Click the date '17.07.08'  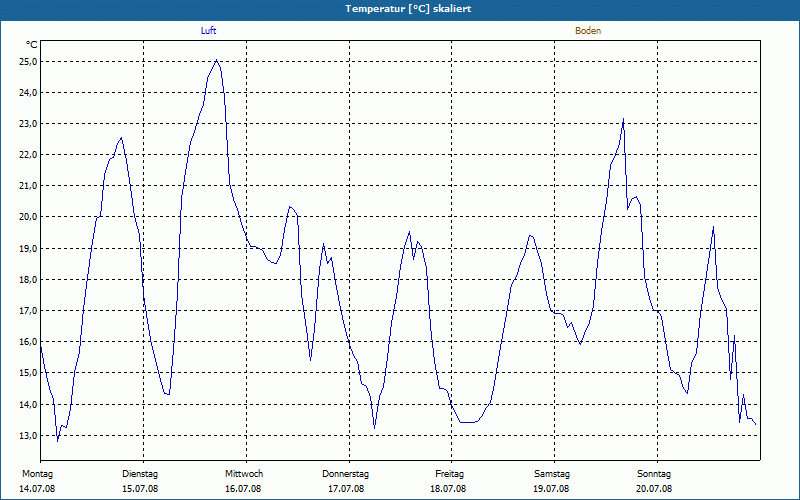coord(346,489)
